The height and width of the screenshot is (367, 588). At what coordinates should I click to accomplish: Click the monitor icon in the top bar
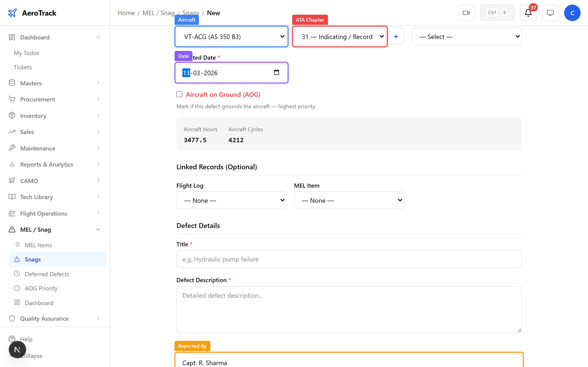coord(550,13)
